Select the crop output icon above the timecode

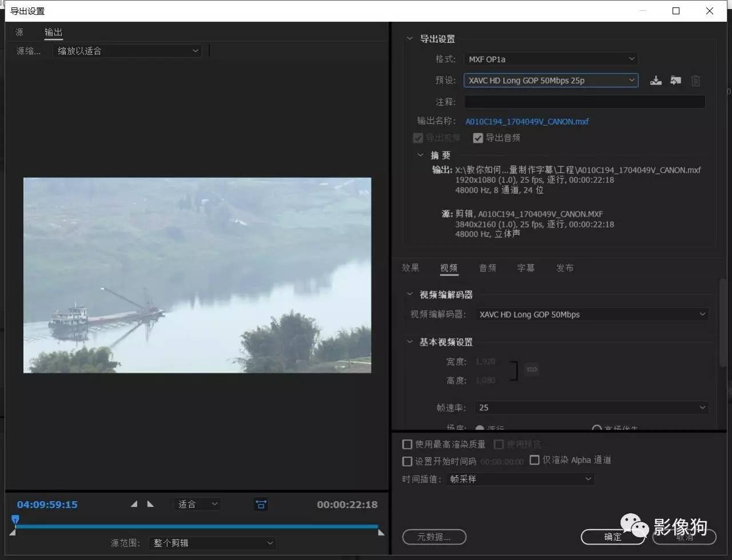coord(261,504)
